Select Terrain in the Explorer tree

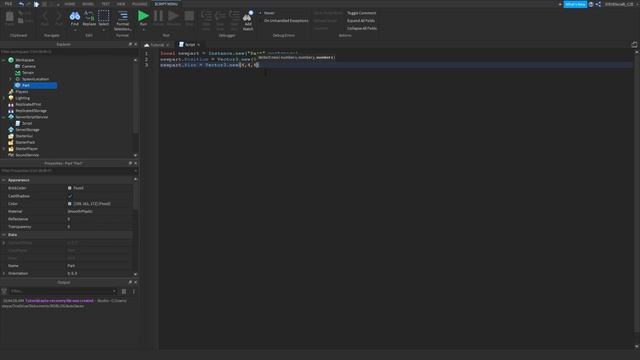28,73
